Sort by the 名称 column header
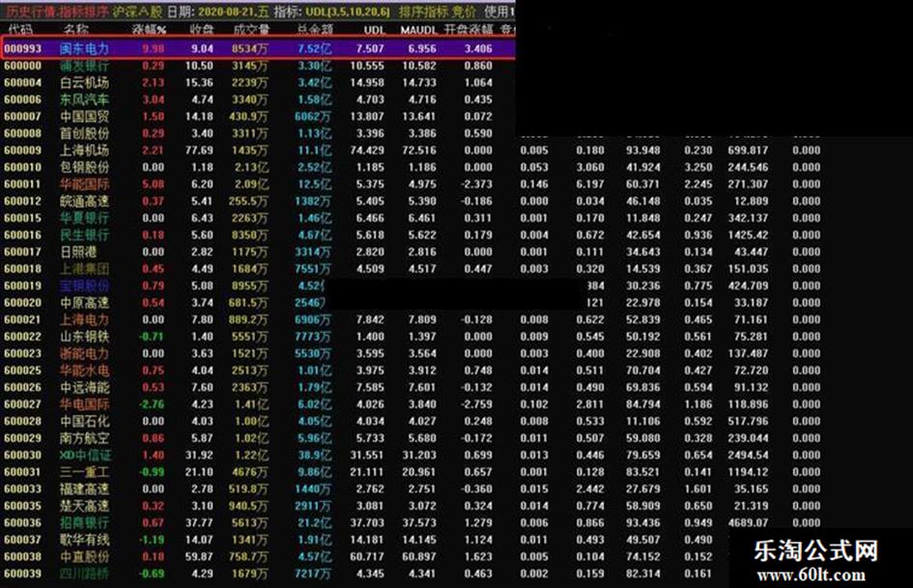Screen dimensions: 913x588 75,30
